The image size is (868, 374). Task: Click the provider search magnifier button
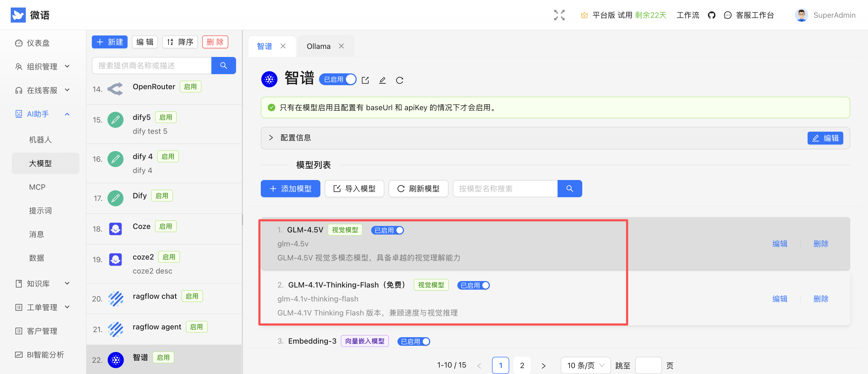tap(223, 66)
